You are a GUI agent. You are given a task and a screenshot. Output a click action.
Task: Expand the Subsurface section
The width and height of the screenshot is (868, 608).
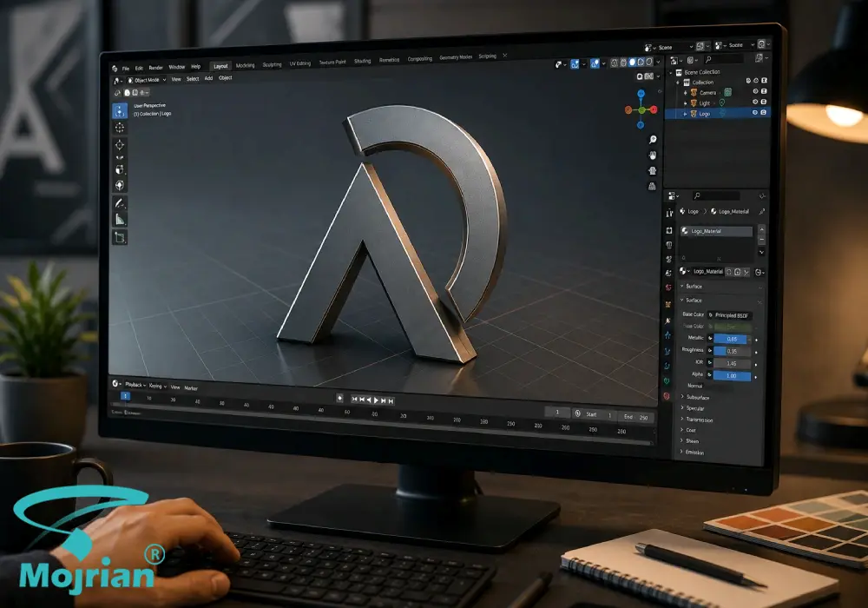[694, 397]
